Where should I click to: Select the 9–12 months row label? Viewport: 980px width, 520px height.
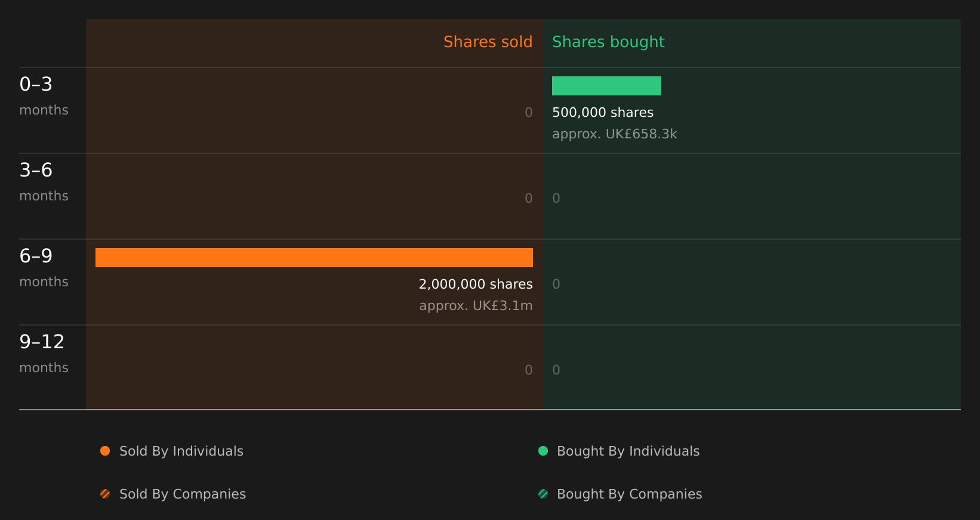(44, 354)
